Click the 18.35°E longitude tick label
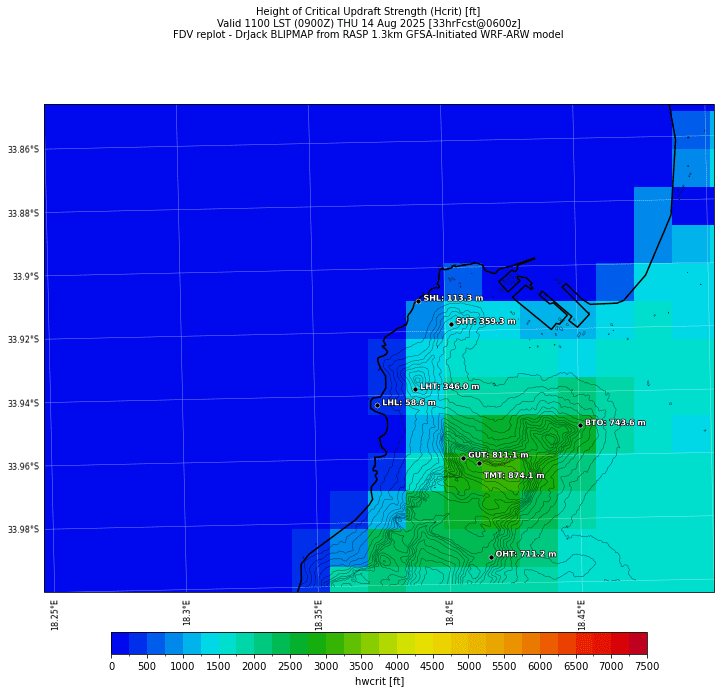Image resolution: width=721 pixels, height=692 pixels. pyautogui.click(x=318, y=615)
